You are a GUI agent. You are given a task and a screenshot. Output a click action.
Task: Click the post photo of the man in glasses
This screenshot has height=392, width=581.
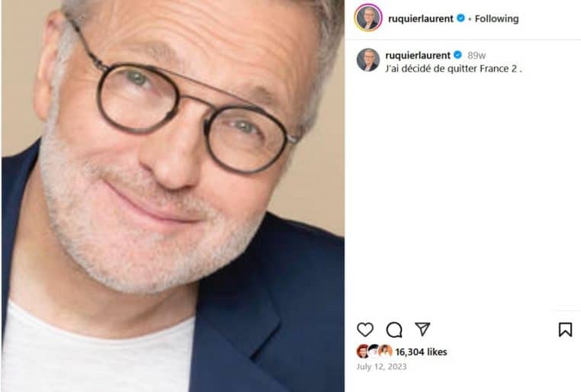172,196
